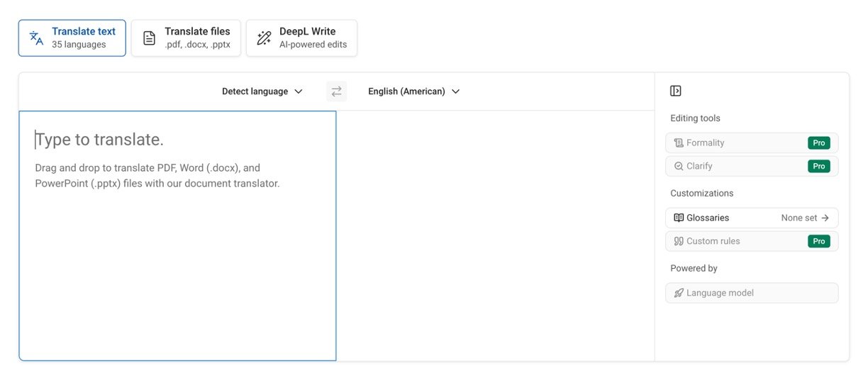This screenshot has width=868, height=366.
Task: Click the .pdf, .docx, .pptx subtitle
Action: [197, 45]
